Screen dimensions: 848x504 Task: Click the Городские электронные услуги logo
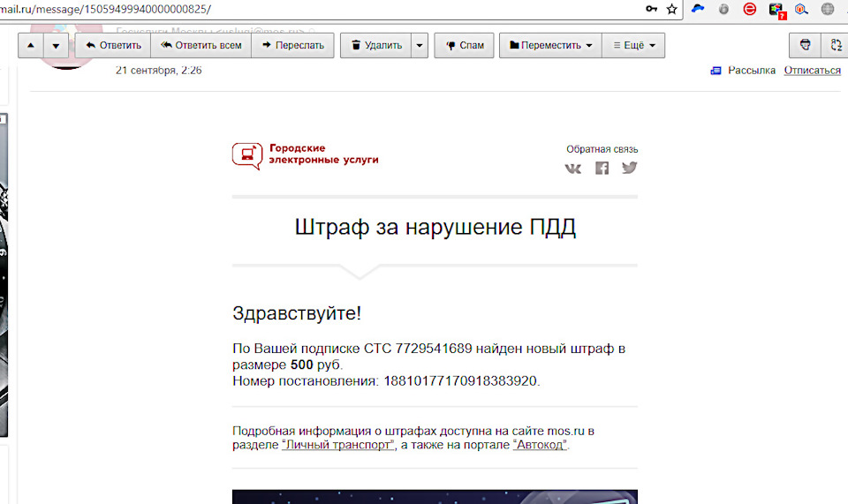pyautogui.click(x=305, y=154)
